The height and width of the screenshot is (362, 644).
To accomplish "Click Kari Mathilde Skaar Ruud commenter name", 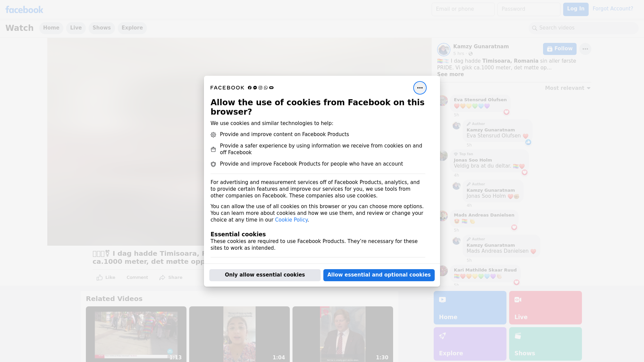I will 485,270.
